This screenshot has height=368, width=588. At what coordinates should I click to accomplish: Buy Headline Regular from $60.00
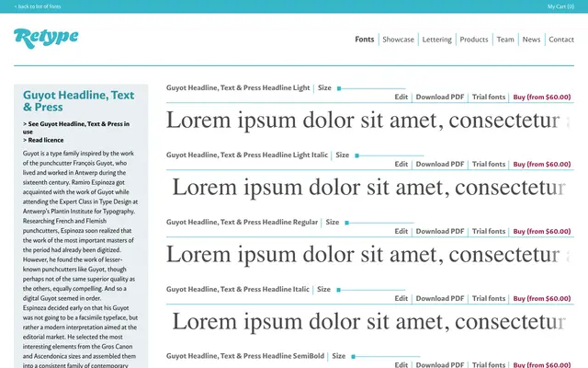tap(542, 231)
